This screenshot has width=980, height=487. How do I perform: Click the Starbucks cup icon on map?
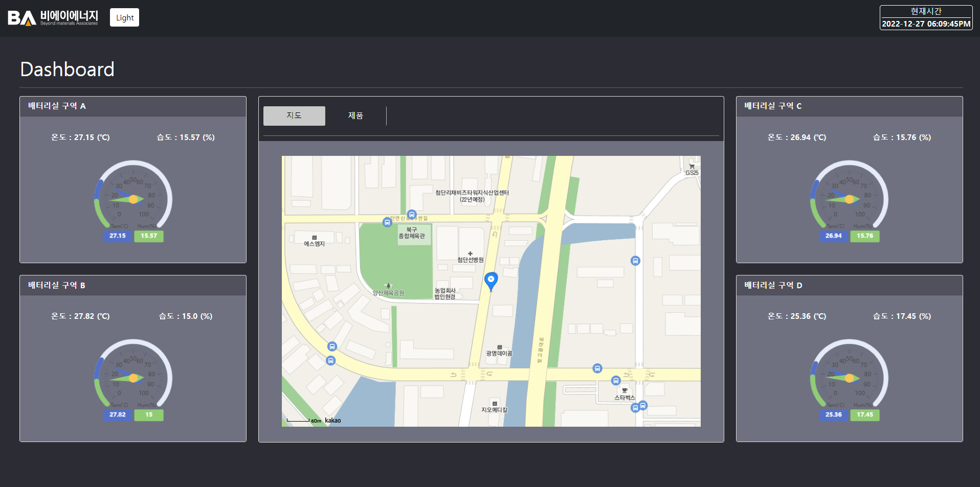click(x=625, y=390)
